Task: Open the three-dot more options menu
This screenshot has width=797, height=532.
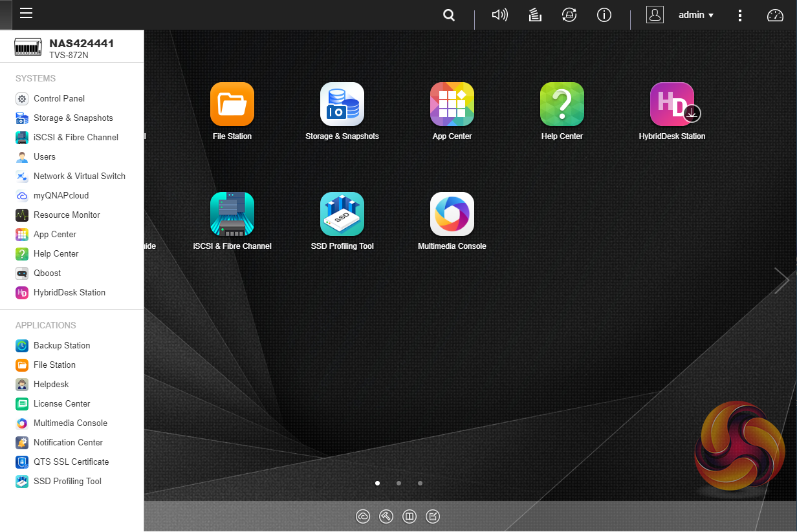Action: pos(740,16)
